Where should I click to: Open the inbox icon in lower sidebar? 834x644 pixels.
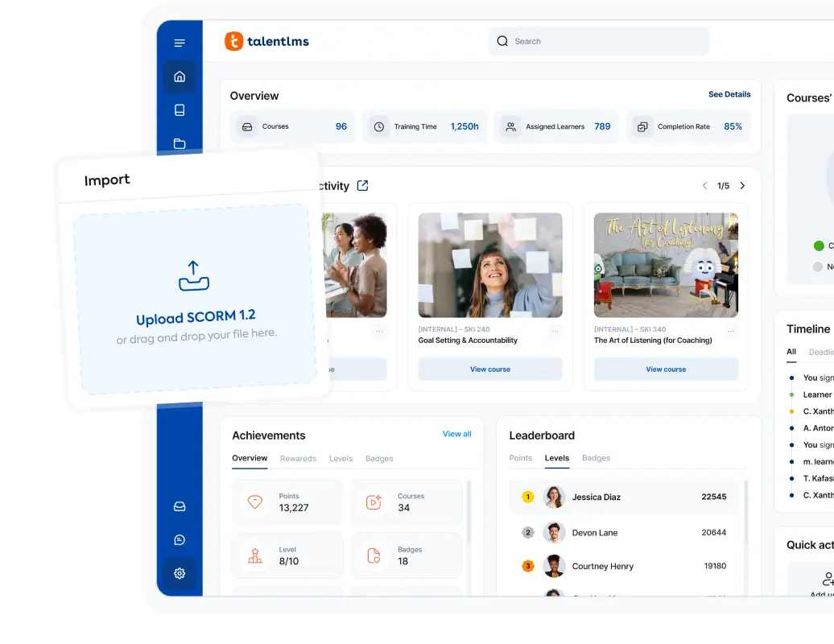[x=180, y=506]
